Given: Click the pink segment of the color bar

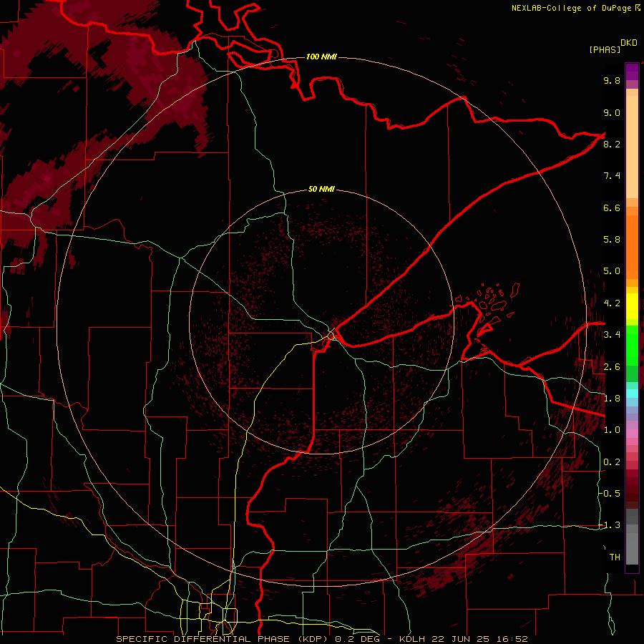Looking at the screenshot, I should point(632,434).
